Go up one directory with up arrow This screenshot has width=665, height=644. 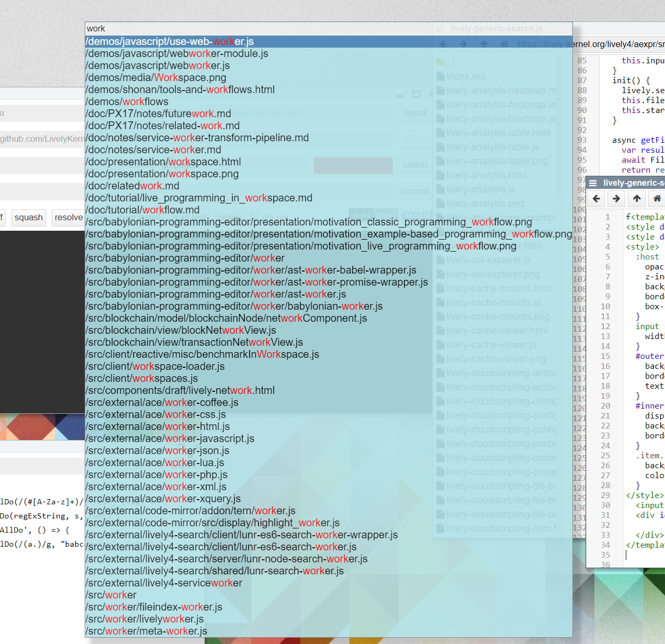[637, 199]
